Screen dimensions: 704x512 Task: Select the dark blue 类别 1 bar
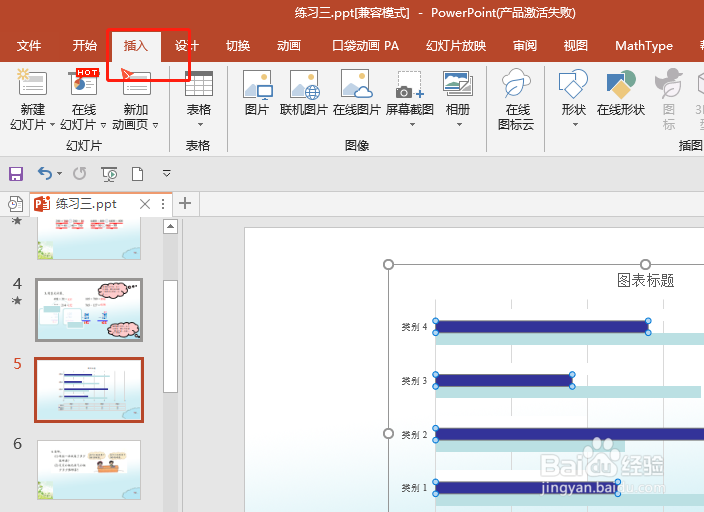[x=526, y=488]
